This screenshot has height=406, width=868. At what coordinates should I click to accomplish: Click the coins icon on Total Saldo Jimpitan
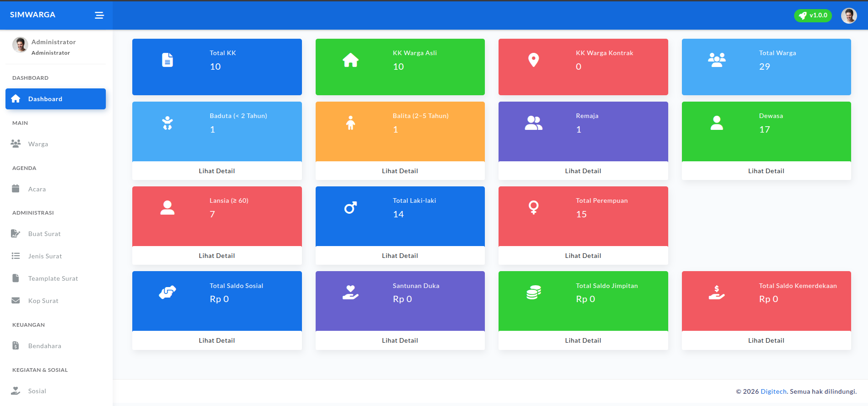point(534,292)
